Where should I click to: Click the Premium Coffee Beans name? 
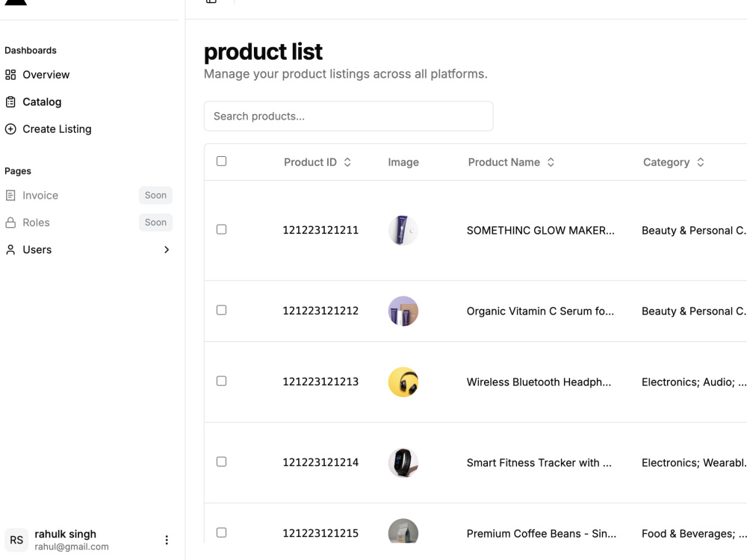click(541, 533)
